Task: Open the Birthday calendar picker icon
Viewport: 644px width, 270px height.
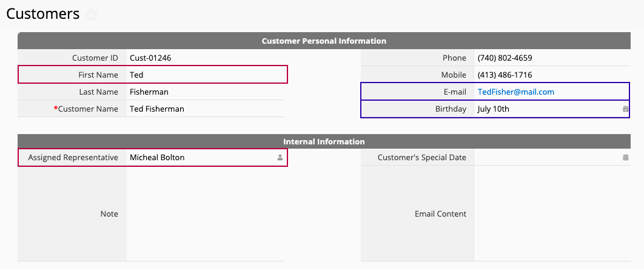Action: click(x=625, y=109)
